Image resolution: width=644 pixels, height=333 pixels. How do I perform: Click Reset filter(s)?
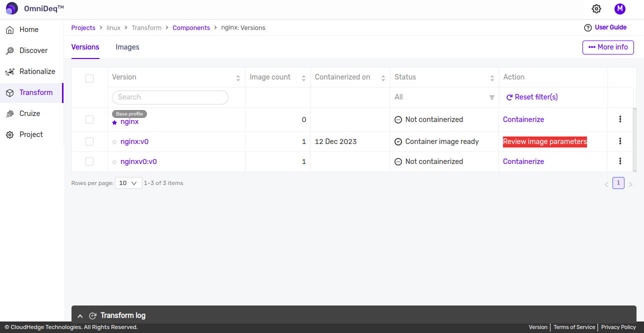pyautogui.click(x=532, y=97)
